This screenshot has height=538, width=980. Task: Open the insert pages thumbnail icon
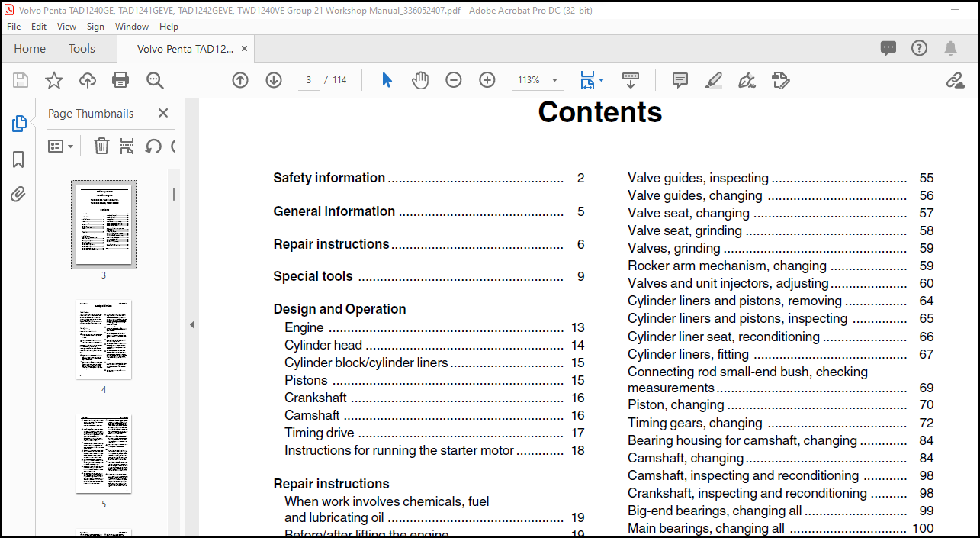(x=127, y=146)
